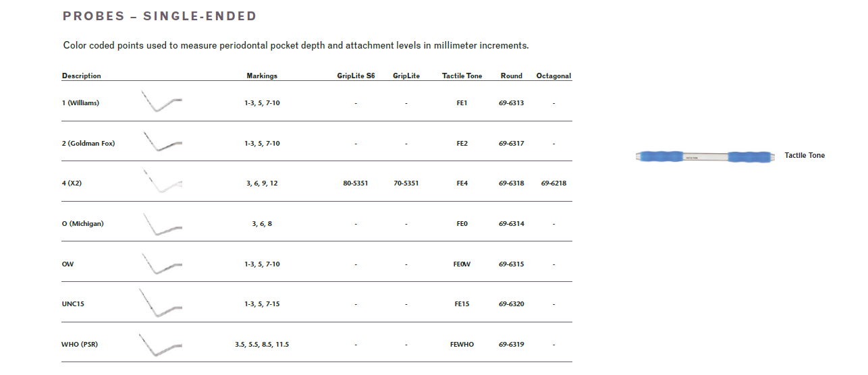The width and height of the screenshot is (868, 375).
Task: Click the OW probe tip image
Action: tap(162, 264)
